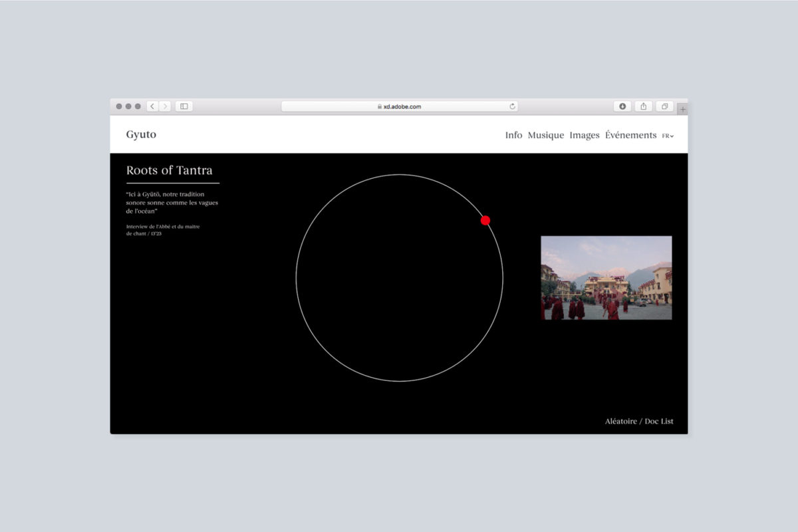
Task: Select the Doc List view link
Action: (x=659, y=421)
